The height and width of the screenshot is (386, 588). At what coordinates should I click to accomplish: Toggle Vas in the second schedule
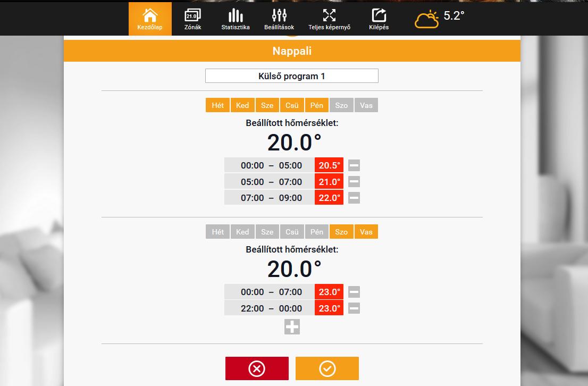coord(366,231)
